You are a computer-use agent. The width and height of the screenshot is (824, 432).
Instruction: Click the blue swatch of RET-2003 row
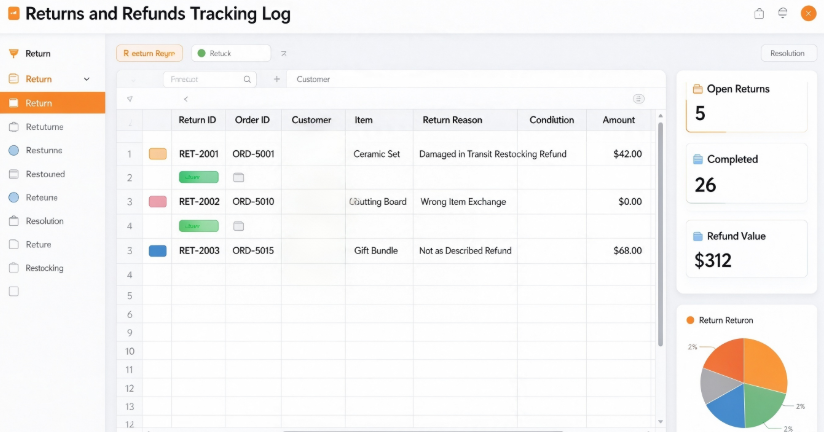158,251
